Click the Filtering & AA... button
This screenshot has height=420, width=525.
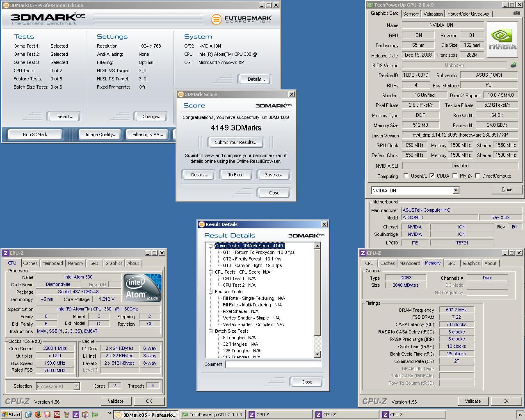click(148, 135)
